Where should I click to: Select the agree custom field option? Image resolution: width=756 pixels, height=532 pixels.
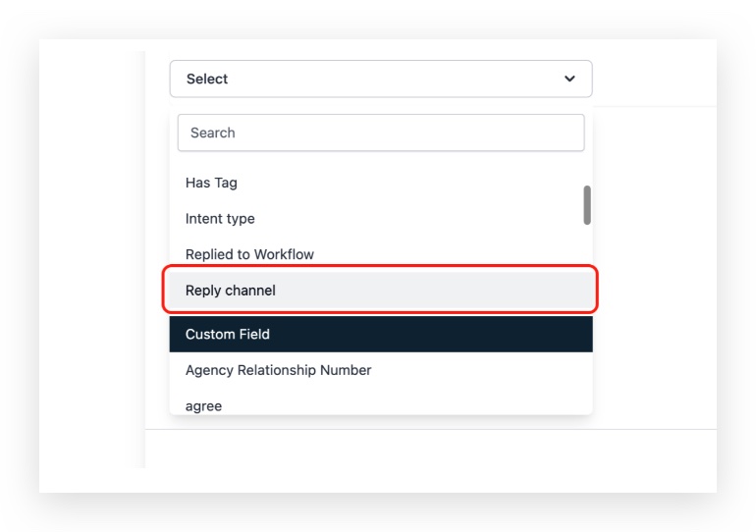pyautogui.click(x=381, y=404)
